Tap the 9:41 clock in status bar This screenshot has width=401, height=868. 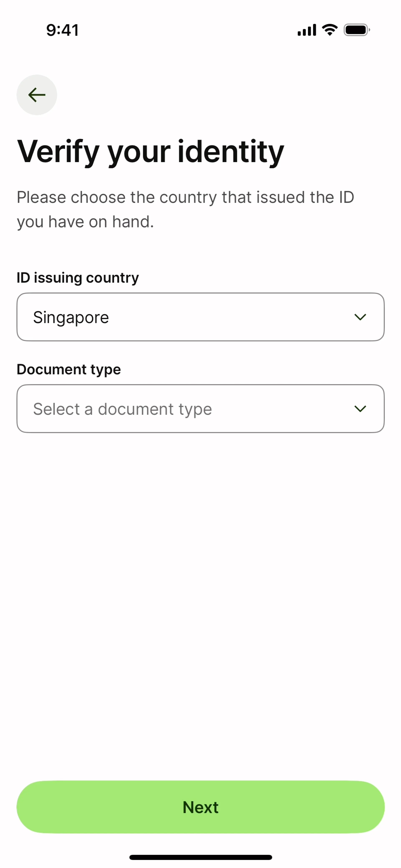coord(62,30)
